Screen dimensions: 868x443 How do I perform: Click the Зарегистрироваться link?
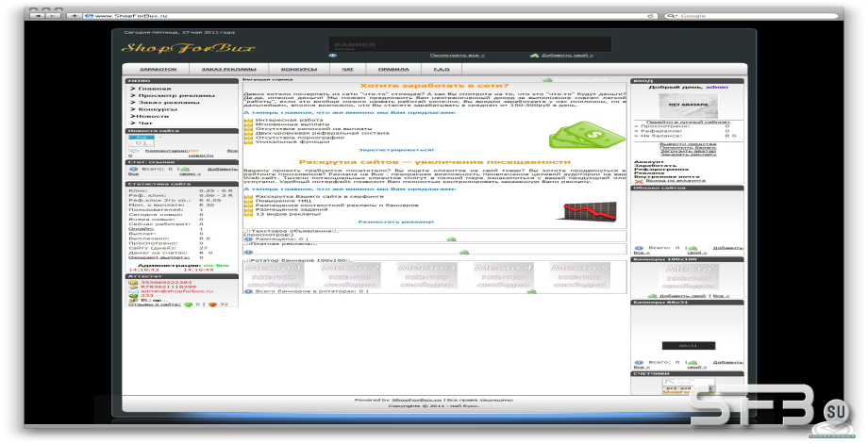tap(396, 150)
